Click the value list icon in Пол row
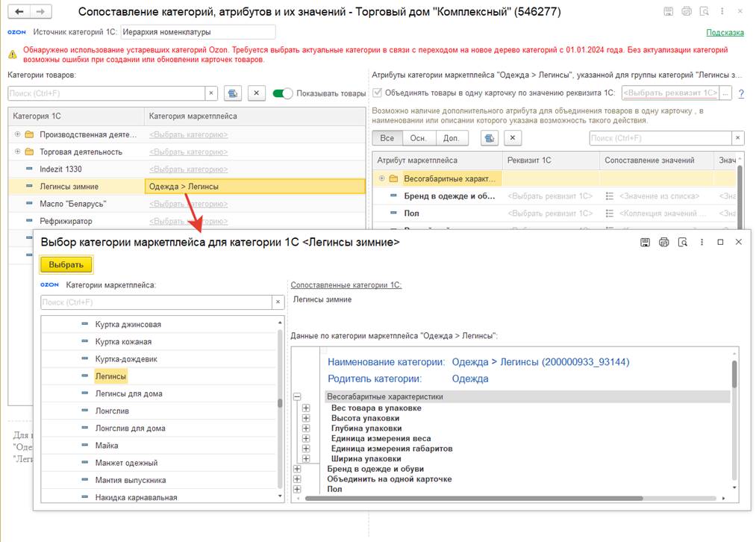The height and width of the screenshot is (542, 756). (610, 213)
